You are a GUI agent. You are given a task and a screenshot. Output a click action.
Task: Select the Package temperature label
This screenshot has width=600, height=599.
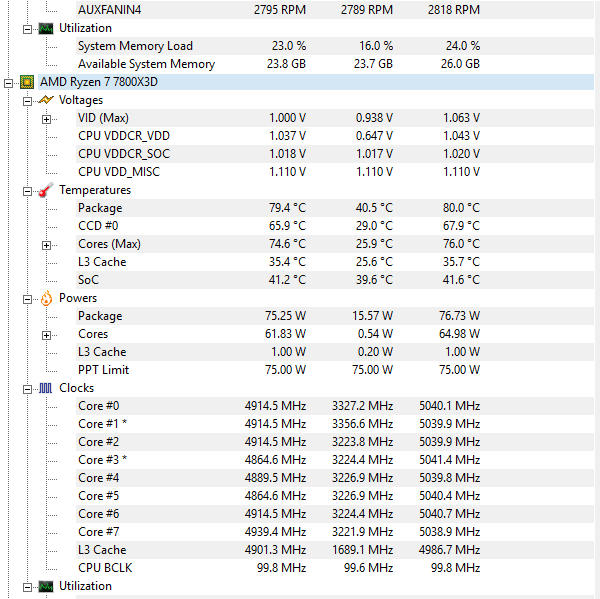tap(100, 208)
